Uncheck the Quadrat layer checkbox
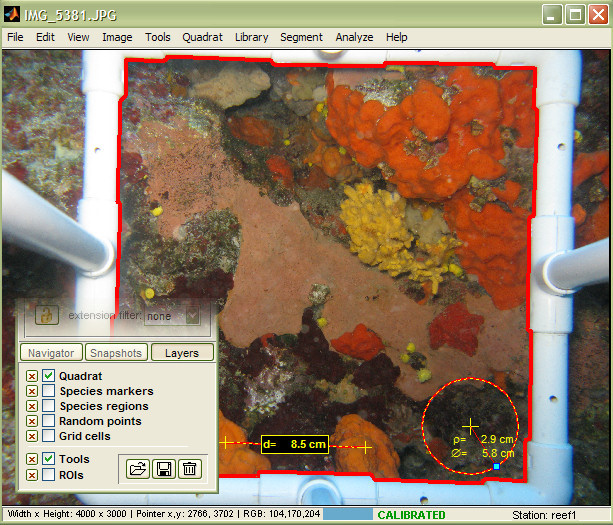 (49, 376)
